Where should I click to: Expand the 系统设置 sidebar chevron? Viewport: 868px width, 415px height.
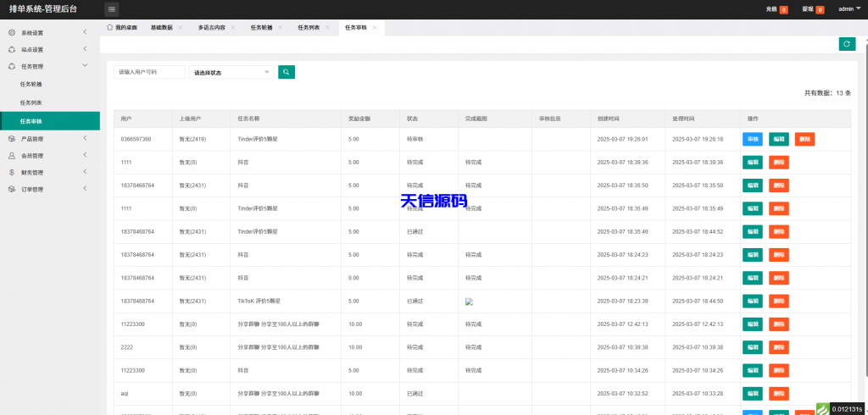[x=85, y=33]
